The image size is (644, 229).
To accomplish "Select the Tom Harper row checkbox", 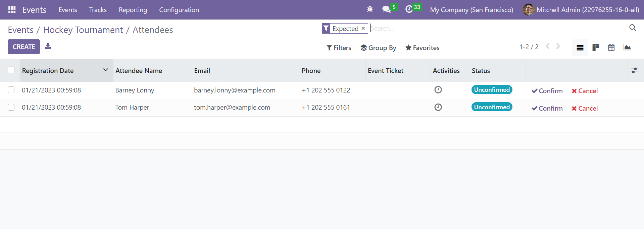I will 11,107.
